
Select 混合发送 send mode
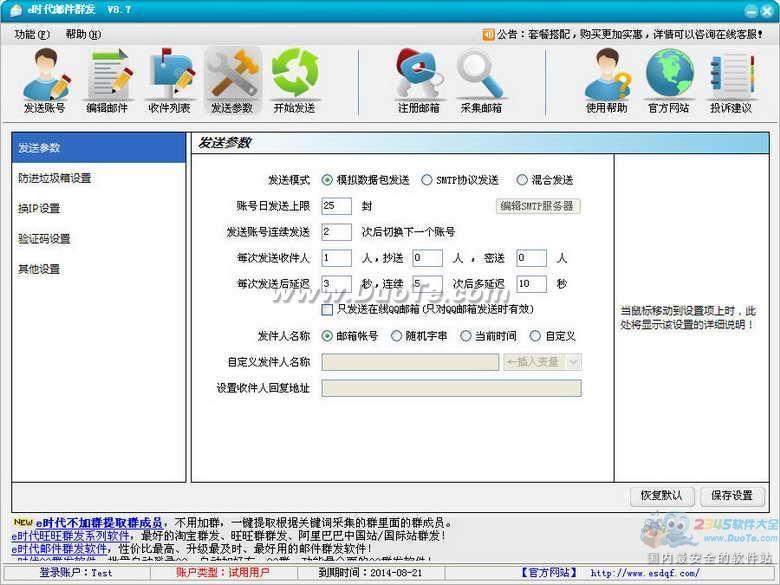coord(521,180)
